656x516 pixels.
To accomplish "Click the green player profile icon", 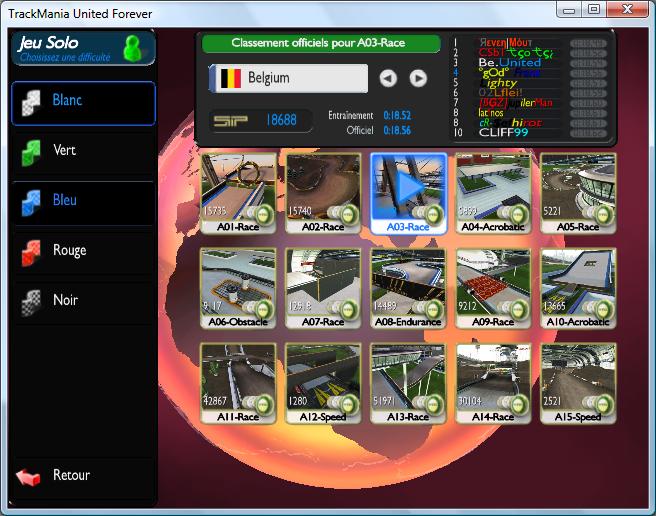I will pyautogui.click(x=132, y=47).
